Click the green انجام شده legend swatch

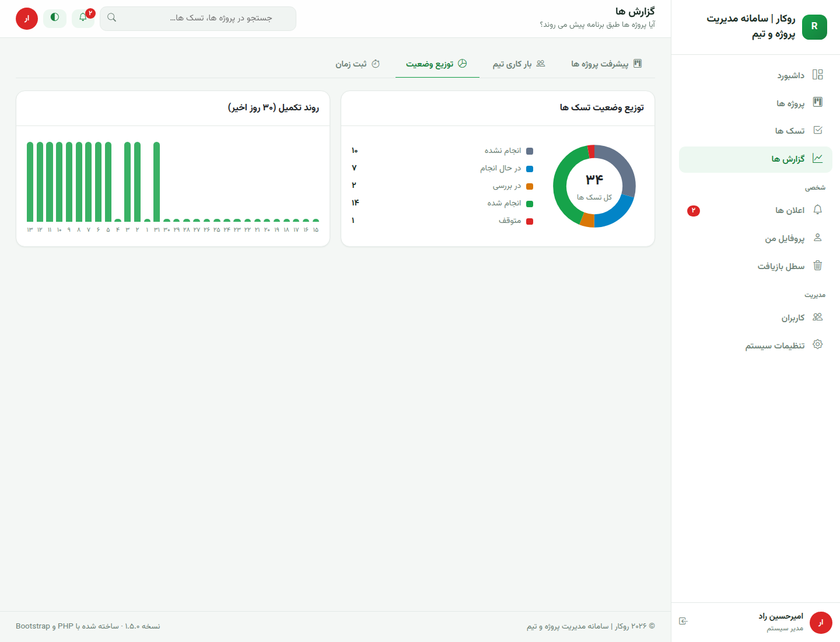(x=530, y=204)
